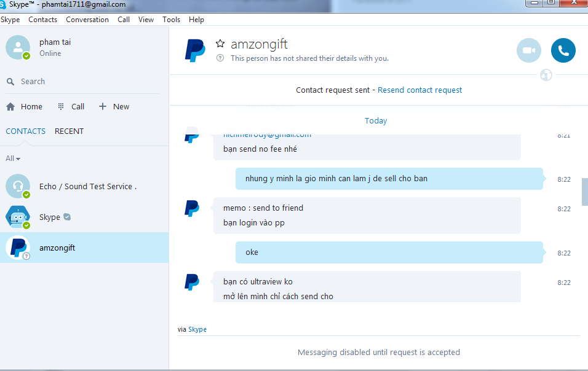Screen dimensions: 588x371
Task: Open the globe icon below the call buttons
Action: (546, 75)
